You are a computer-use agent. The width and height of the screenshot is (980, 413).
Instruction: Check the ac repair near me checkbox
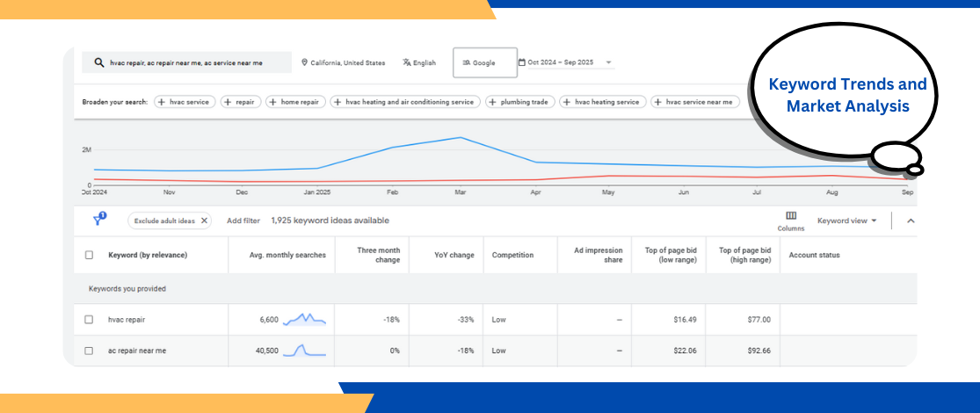pyautogui.click(x=89, y=351)
